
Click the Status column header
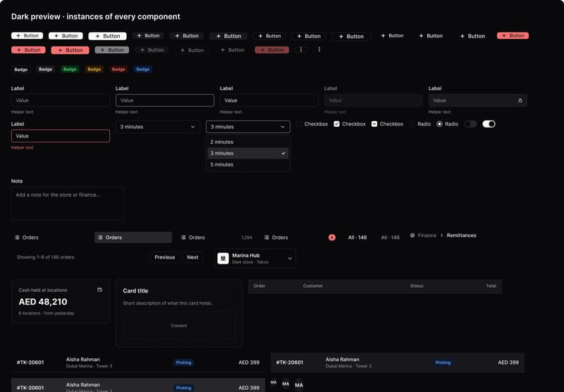[417, 286]
